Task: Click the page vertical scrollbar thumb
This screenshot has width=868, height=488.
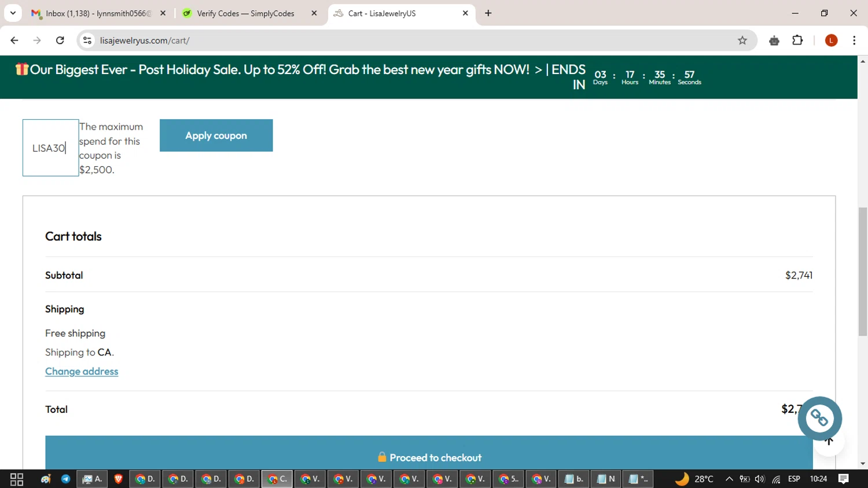Action: point(863,271)
